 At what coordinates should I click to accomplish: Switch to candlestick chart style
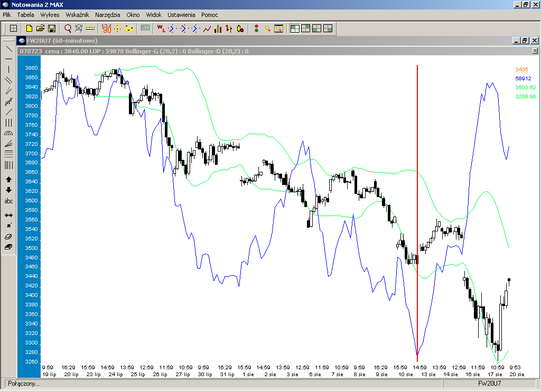click(240, 29)
